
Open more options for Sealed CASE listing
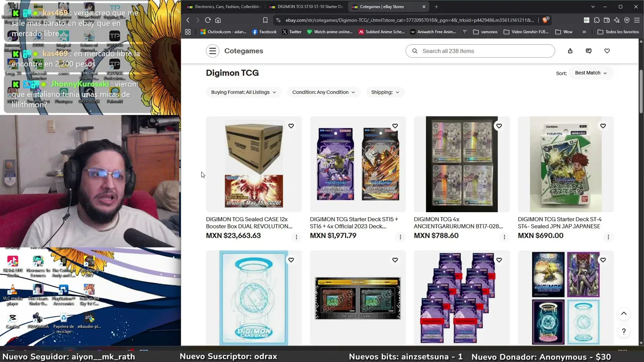pos(296,237)
